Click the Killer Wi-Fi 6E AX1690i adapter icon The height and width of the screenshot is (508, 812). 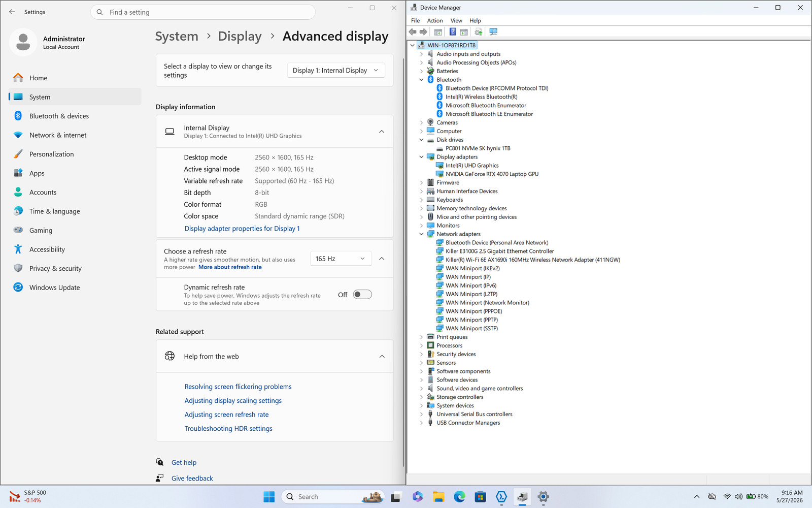440,260
